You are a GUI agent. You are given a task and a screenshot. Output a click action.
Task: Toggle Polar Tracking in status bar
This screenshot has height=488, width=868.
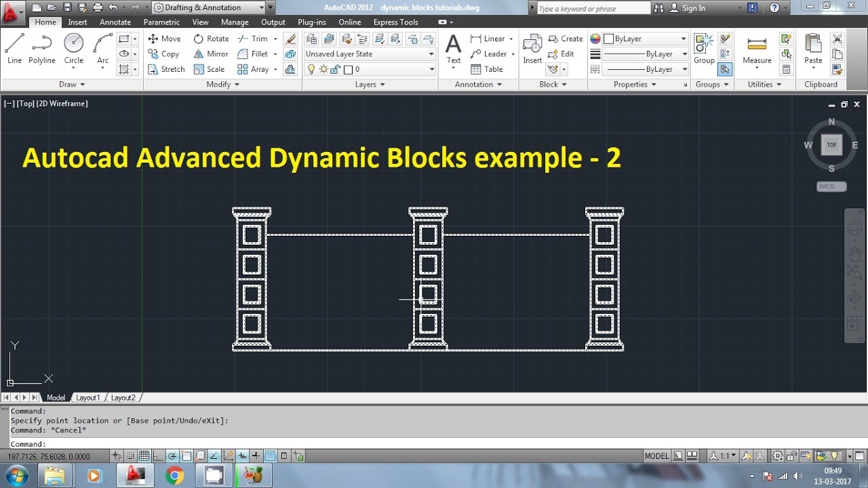tap(172, 455)
